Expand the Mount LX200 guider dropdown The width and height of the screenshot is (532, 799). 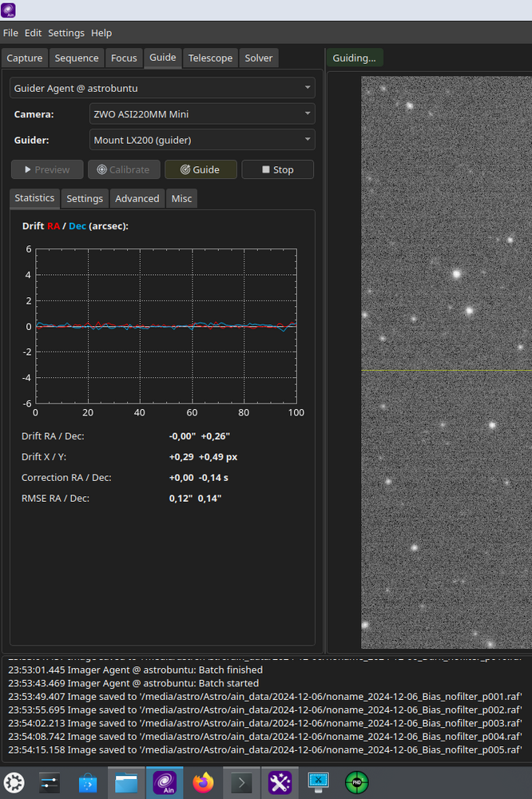(x=202, y=141)
